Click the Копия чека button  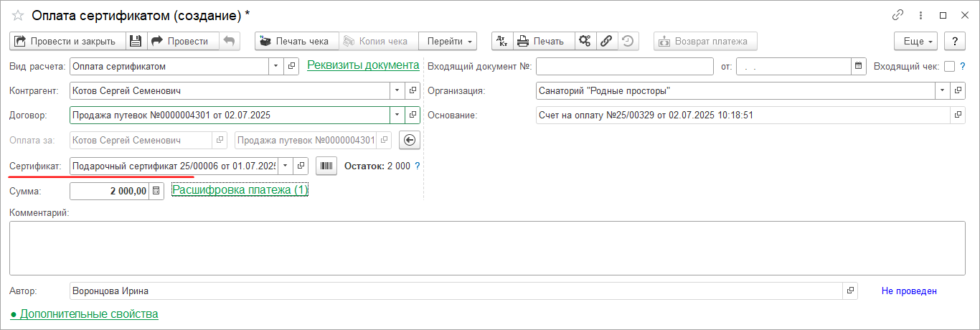point(377,42)
